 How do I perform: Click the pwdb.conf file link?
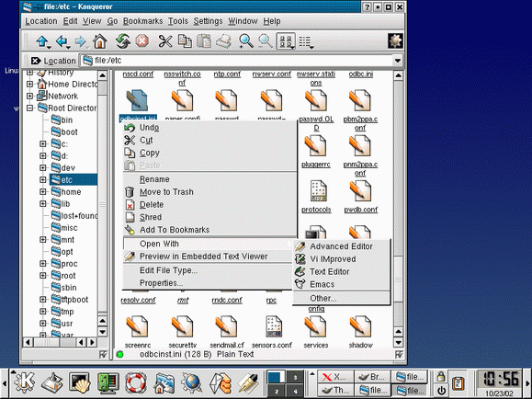pyautogui.click(x=361, y=210)
